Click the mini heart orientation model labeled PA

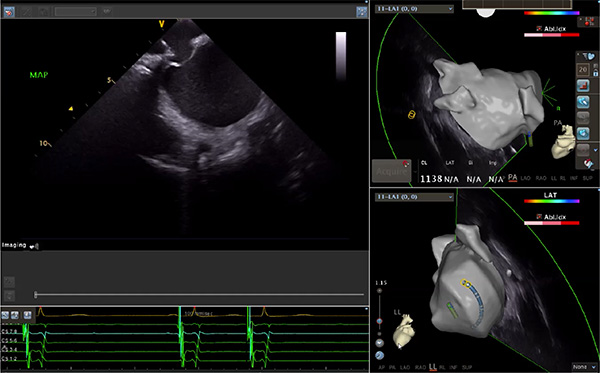coord(563,141)
